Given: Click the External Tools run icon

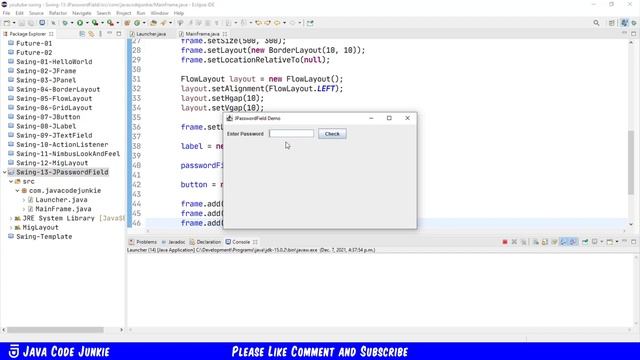Looking at the screenshot, I should click(x=110, y=23).
